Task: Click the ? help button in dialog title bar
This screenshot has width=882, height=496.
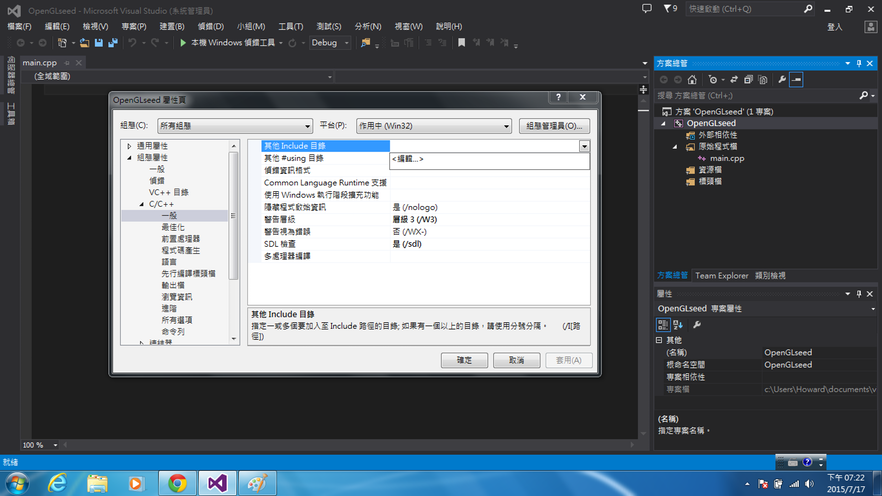Action: coord(558,97)
